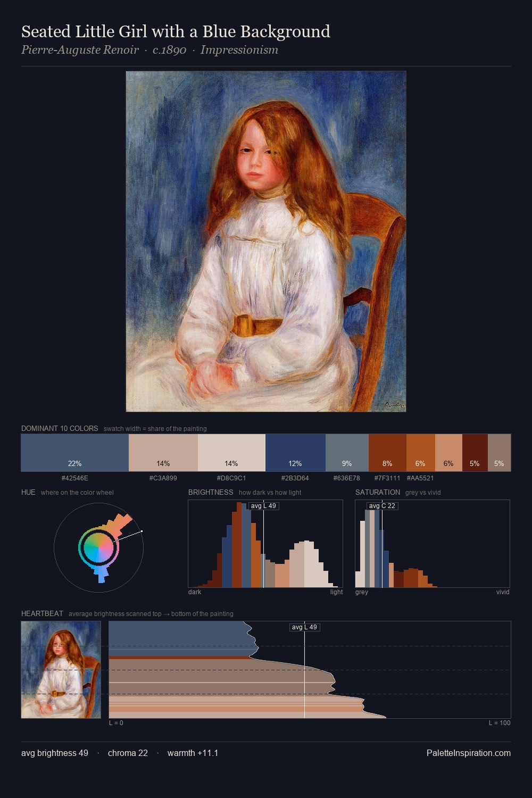Click the avg L 49 label in Brightness chart

point(263,506)
